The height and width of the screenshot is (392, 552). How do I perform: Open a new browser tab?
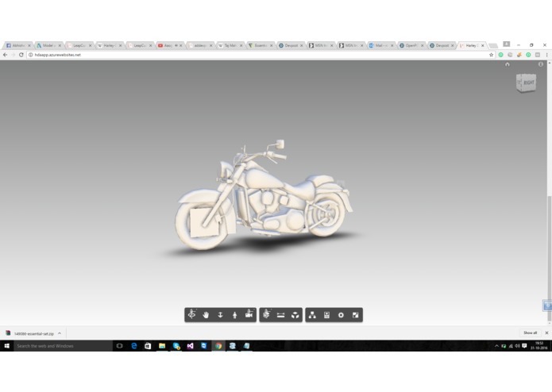(493, 46)
